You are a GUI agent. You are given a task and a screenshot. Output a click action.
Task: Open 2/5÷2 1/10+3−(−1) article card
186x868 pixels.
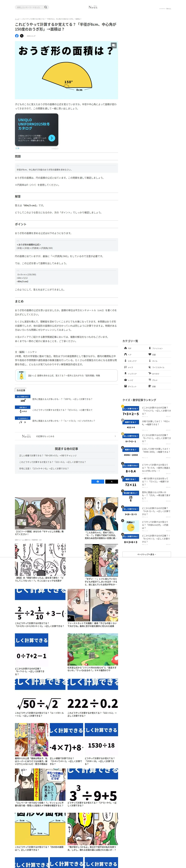pos(40,608)
